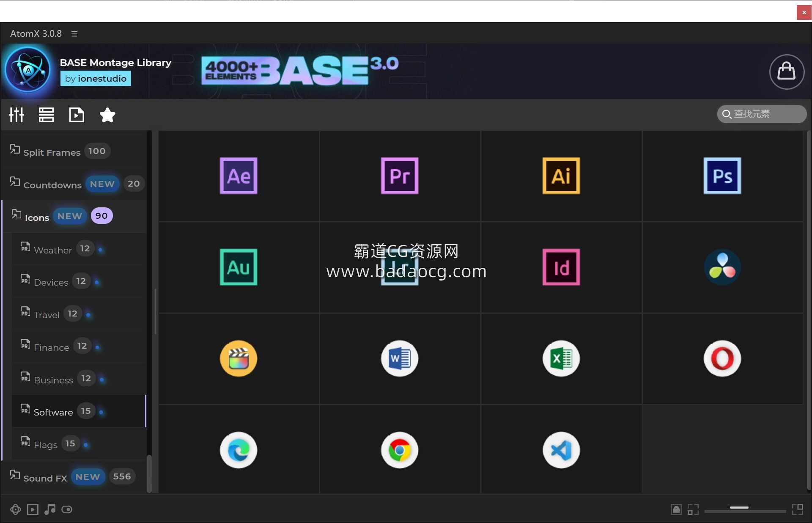Select the After Effects icon thumbnail
812x523 pixels.
click(x=239, y=176)
